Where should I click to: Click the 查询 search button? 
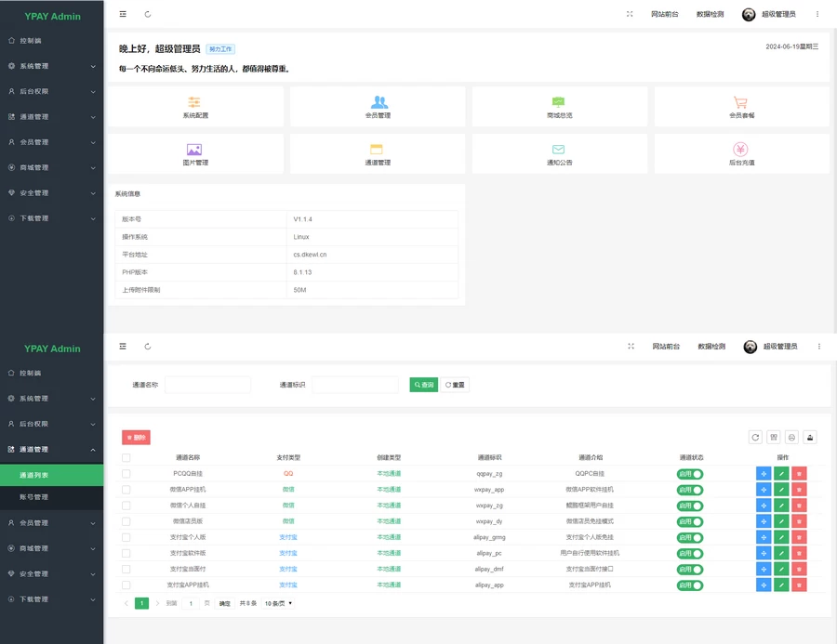[422, 384]
